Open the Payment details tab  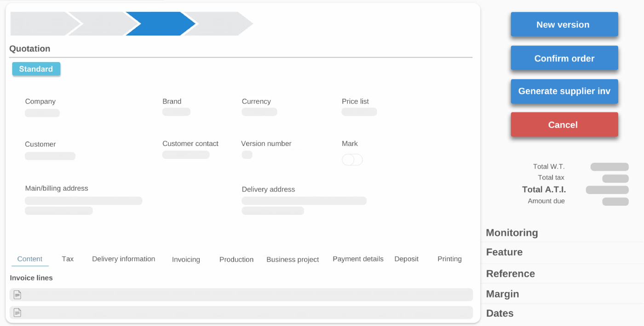tap(358, 259)
